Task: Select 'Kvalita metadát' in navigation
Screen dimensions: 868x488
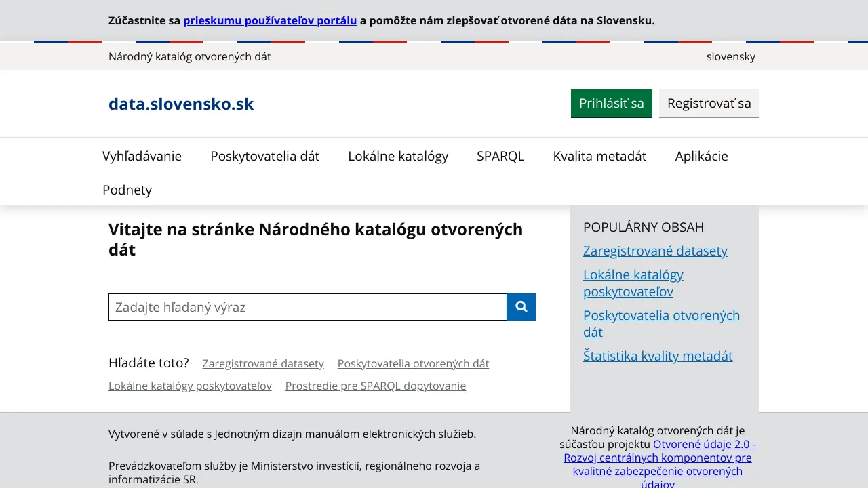Action: (599, 156)
